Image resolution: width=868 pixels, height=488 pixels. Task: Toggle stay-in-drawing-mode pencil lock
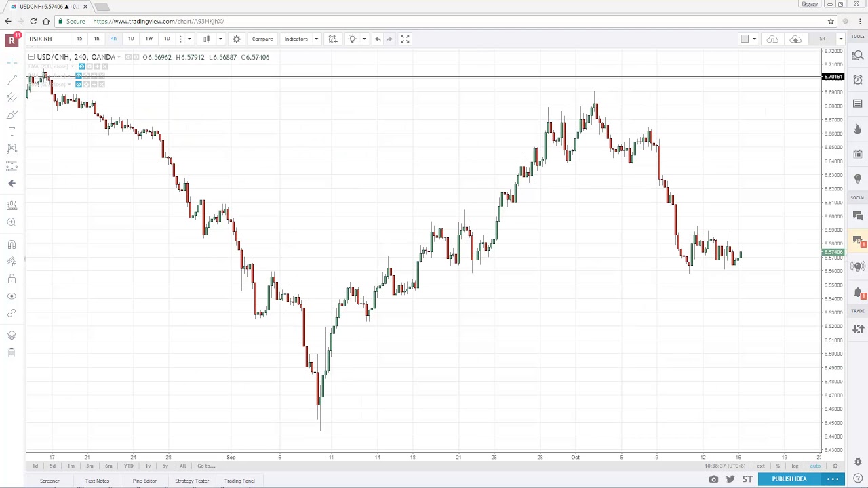point(12,262)
